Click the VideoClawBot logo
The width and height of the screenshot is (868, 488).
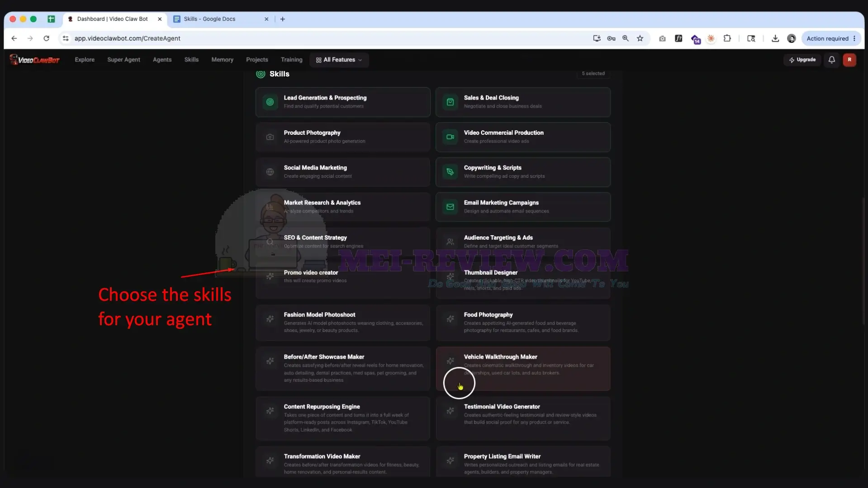pos(35,60)
